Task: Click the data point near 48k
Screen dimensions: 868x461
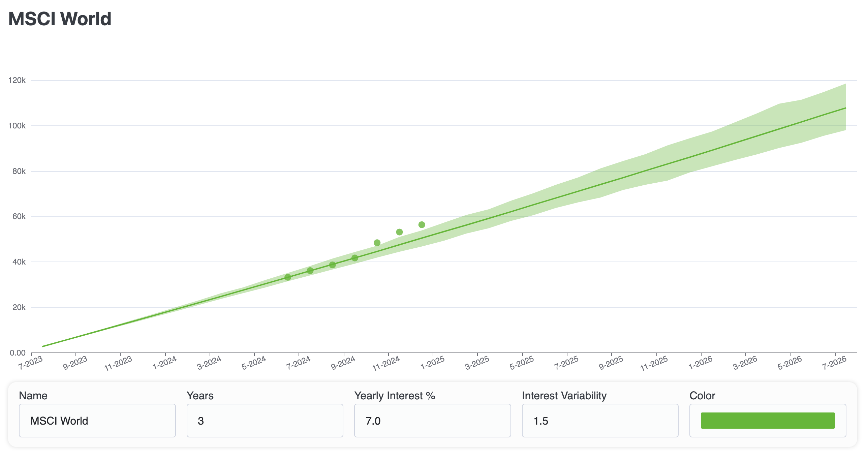Action: coord(377,243)
